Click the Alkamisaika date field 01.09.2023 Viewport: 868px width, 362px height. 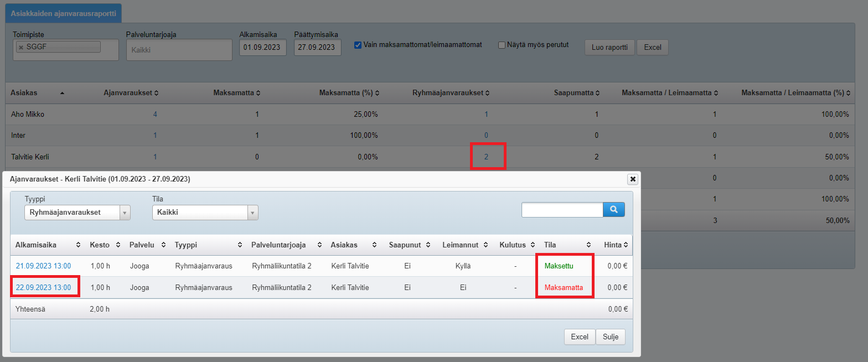click(x=262, y=48)
